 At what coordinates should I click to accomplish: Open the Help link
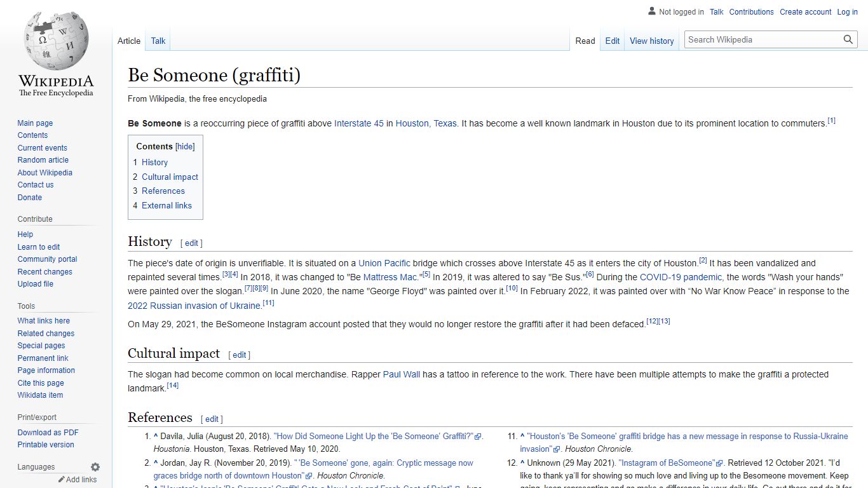(25, 234)
